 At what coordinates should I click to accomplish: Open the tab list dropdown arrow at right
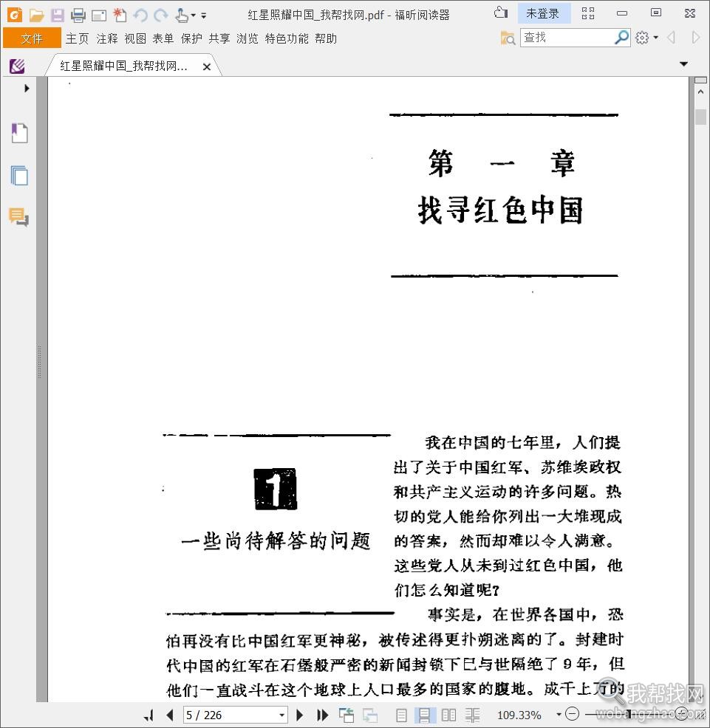(x=683, y=64)
